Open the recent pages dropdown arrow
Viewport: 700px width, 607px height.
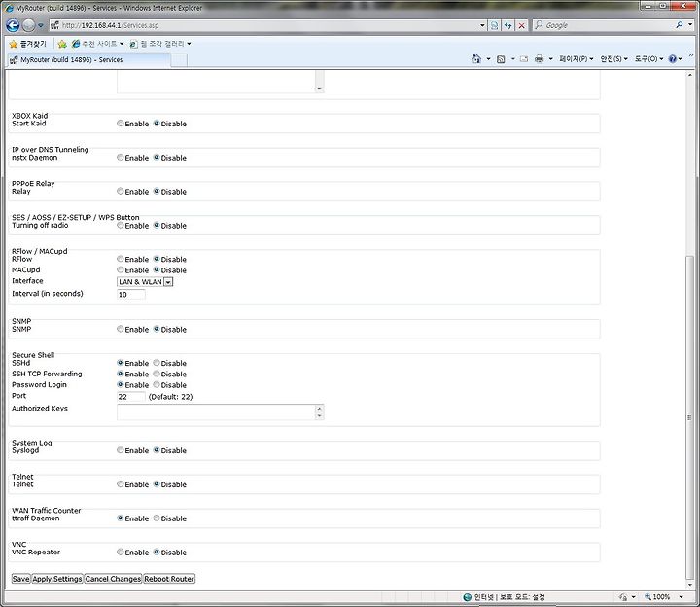click(x=41, y=25)
